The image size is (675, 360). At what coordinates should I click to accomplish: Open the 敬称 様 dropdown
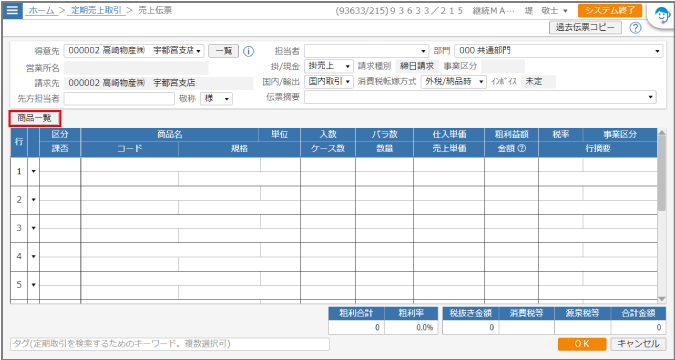point(217,99)
